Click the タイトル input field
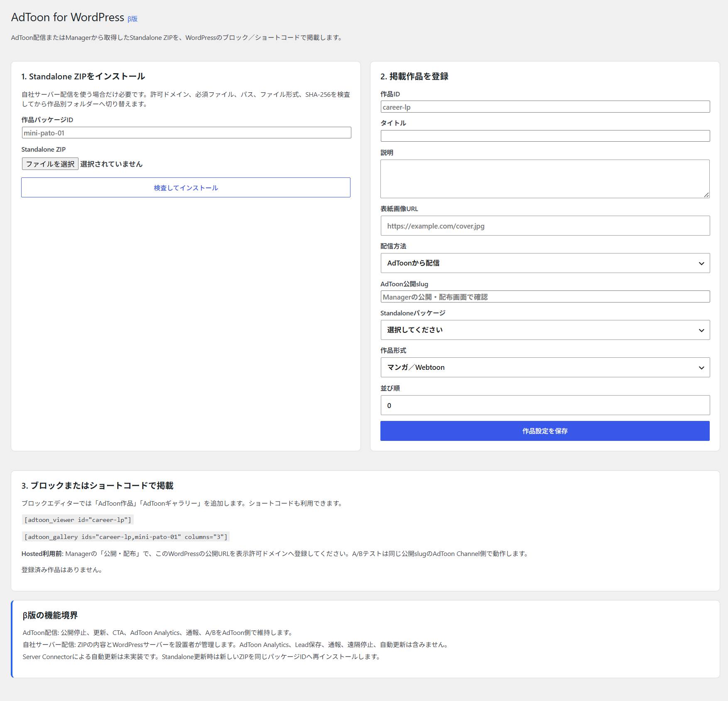The height and width of the screenshot is (701, 728). tap(545, 136)
